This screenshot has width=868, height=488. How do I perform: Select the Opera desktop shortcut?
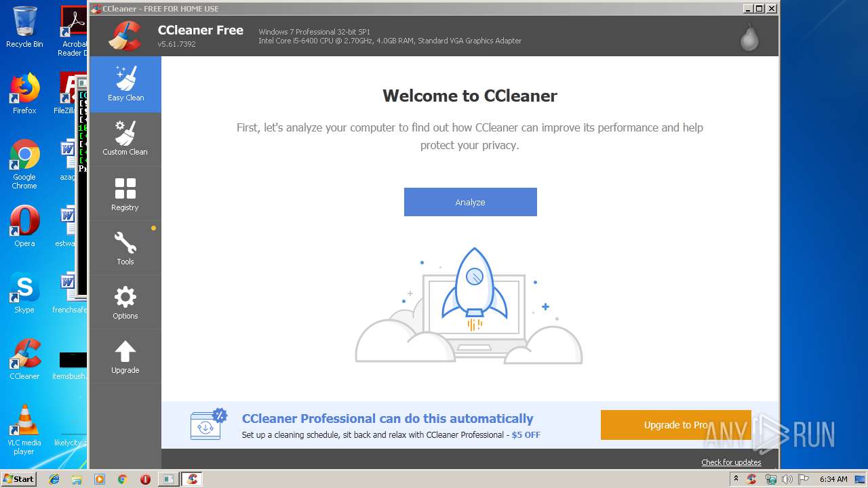(24, 226)
